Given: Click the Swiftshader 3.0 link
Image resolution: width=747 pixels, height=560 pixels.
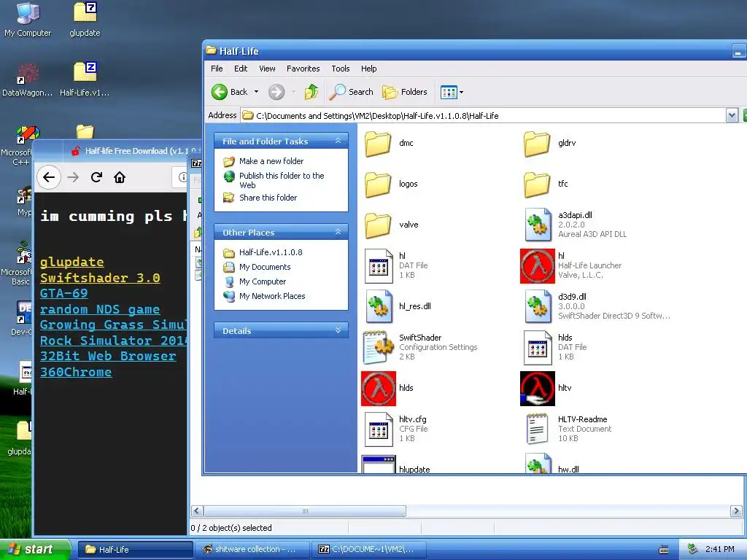Looking at the screenshot, I should [100, 278].
